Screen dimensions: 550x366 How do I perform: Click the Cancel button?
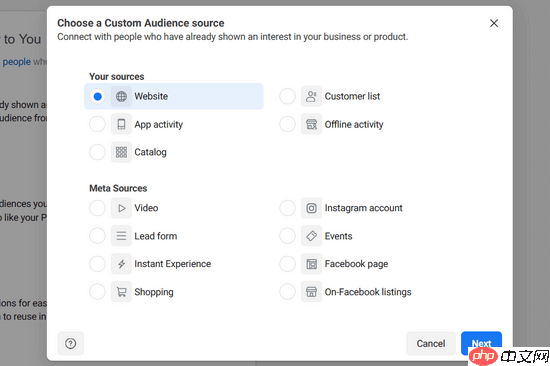431,343
